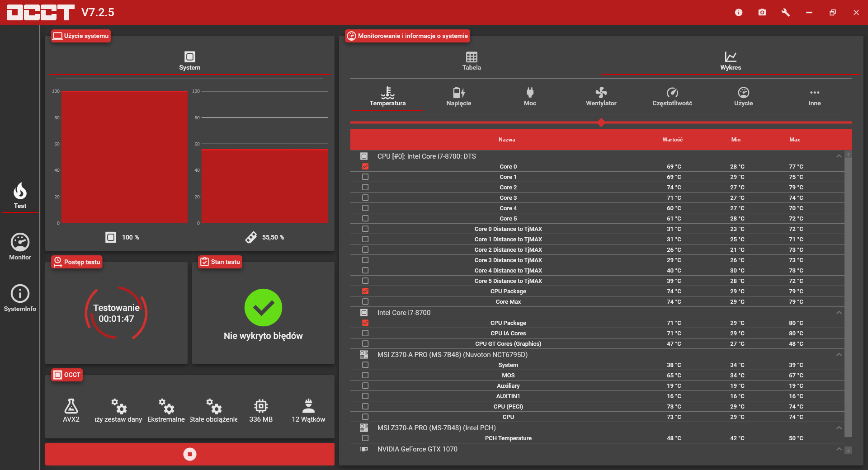The image size is (868, 470).
Task: Select the Temperatura sensor tab
Action: pos(387,97)
